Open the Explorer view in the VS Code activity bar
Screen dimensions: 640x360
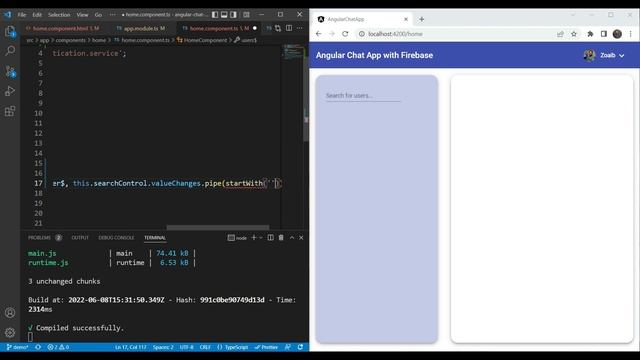pos(10,31)
